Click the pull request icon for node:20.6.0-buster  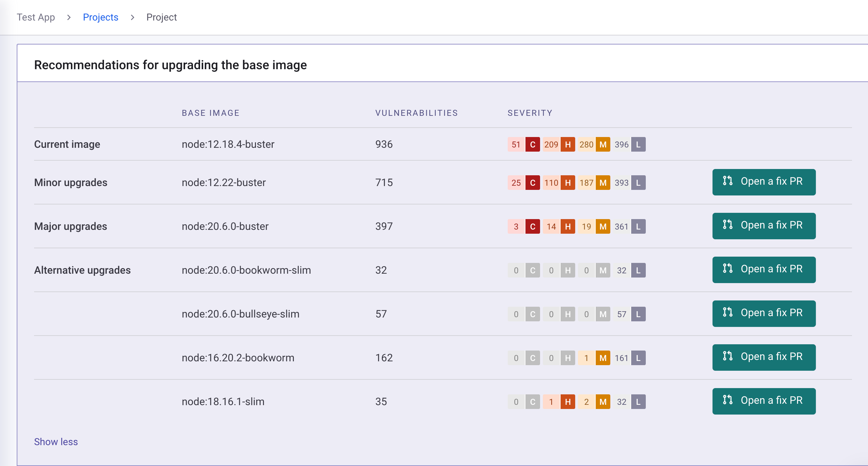[x=728, y=225]
